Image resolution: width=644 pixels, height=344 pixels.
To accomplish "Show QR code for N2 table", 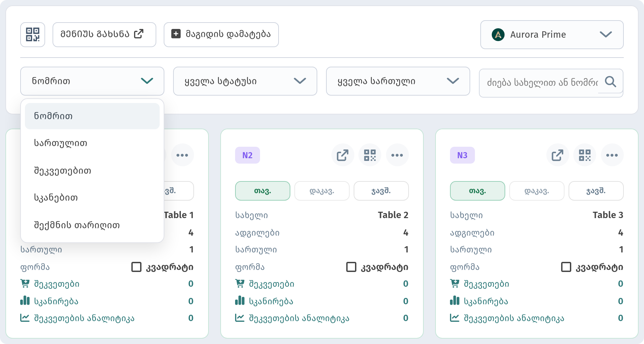I will pyautogui.click(x=370, y=155).
